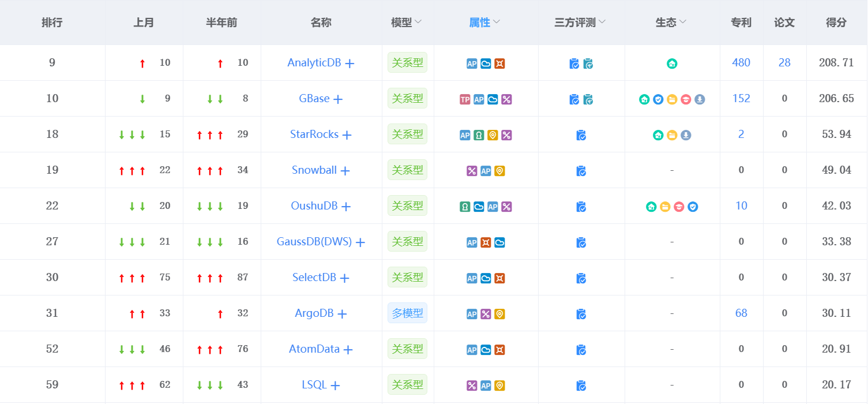The height and width of the screenshot is (404, 868).
Task: Open the 模型 column filter dropdown
Action: (418, 22)
